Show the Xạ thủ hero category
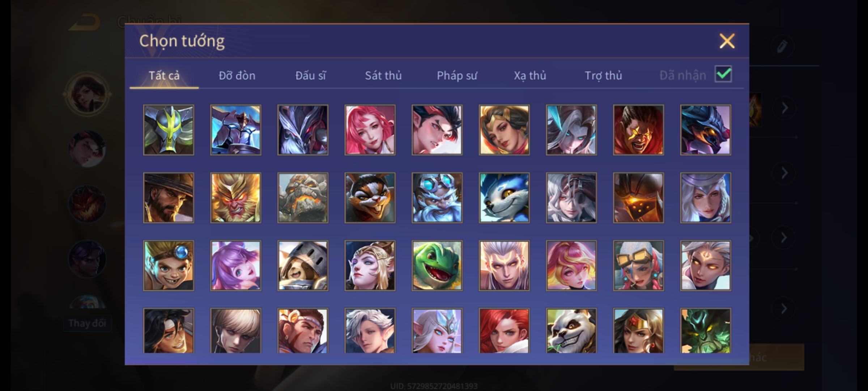Image resolution: width=868 pixels, height=391 pixels. (530, 75)
